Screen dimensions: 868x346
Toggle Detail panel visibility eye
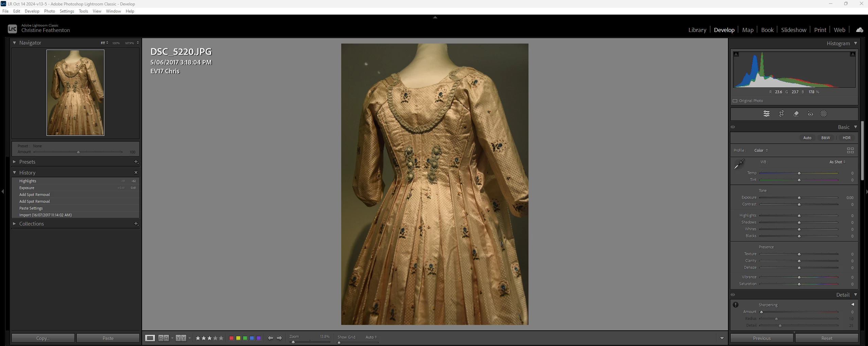[x=733, y=295]
